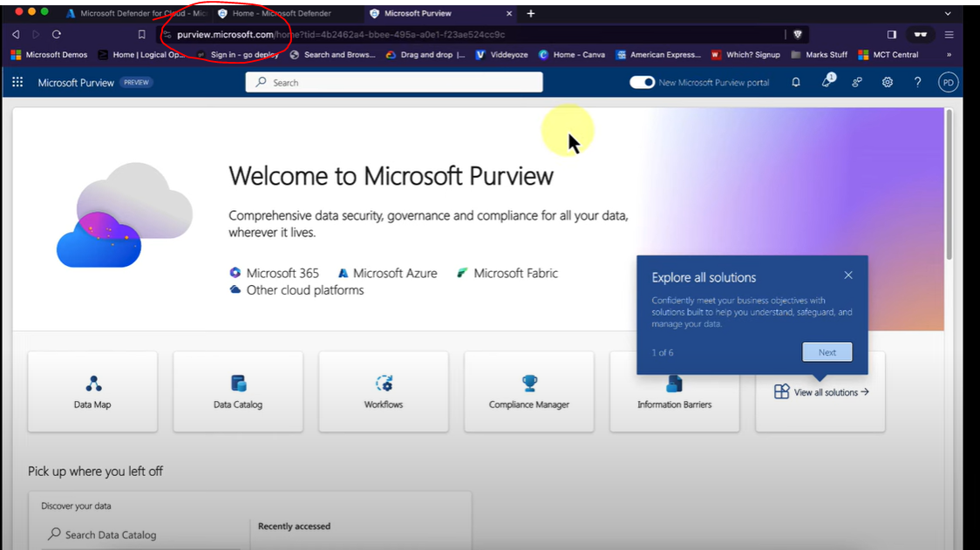Expand the bookmarks bar overflow chevron

click(x=949, y=54)
